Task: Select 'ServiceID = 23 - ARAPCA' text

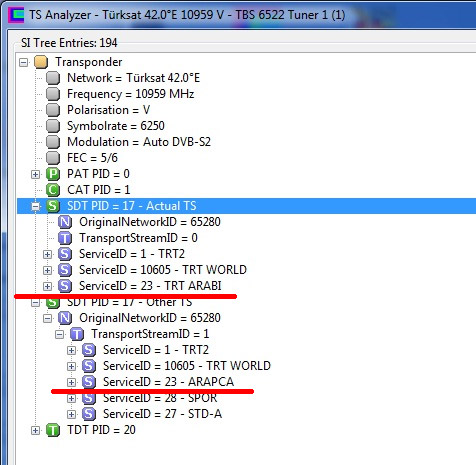Action: pos(169,382)
